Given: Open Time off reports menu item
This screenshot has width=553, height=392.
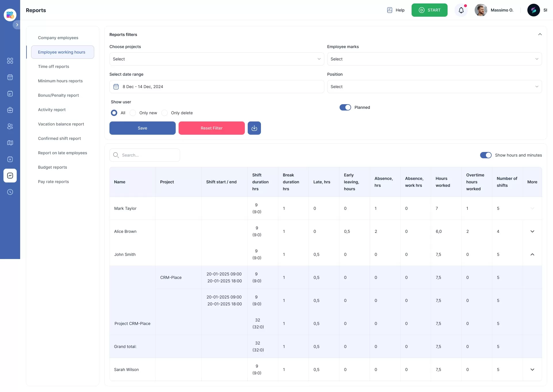Looking at the screenshot, I should coord(54,66).
